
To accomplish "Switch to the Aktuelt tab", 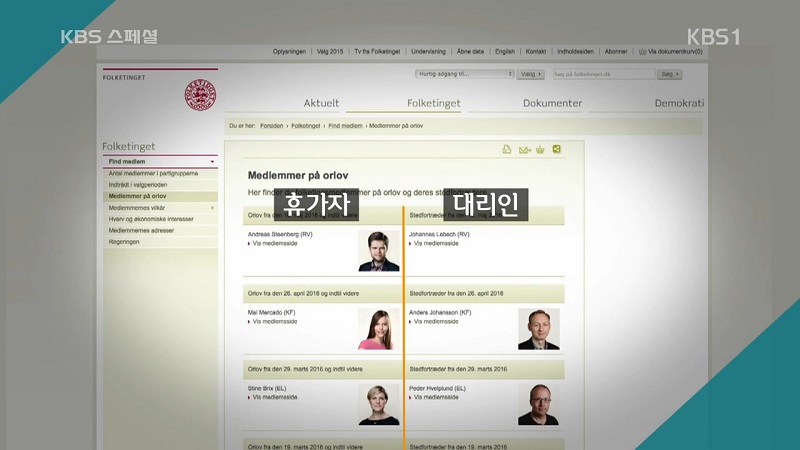I will [x=321, y=103].
